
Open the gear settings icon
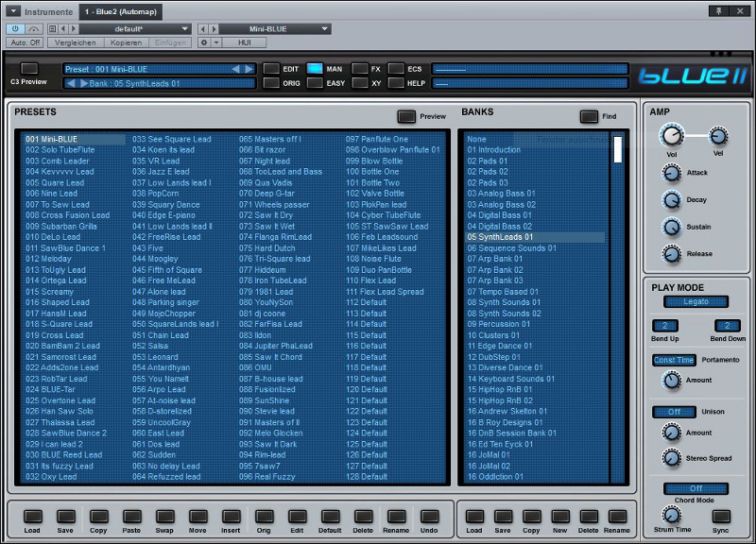204,42
